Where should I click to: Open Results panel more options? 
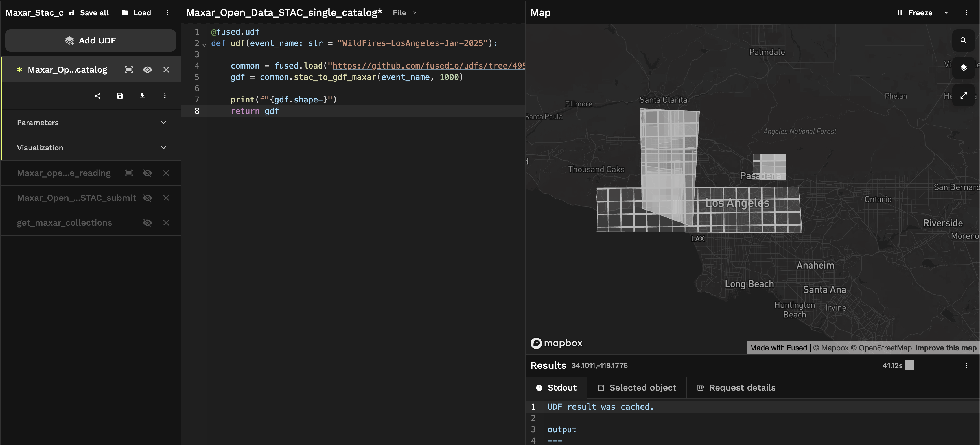pos(966,365)
